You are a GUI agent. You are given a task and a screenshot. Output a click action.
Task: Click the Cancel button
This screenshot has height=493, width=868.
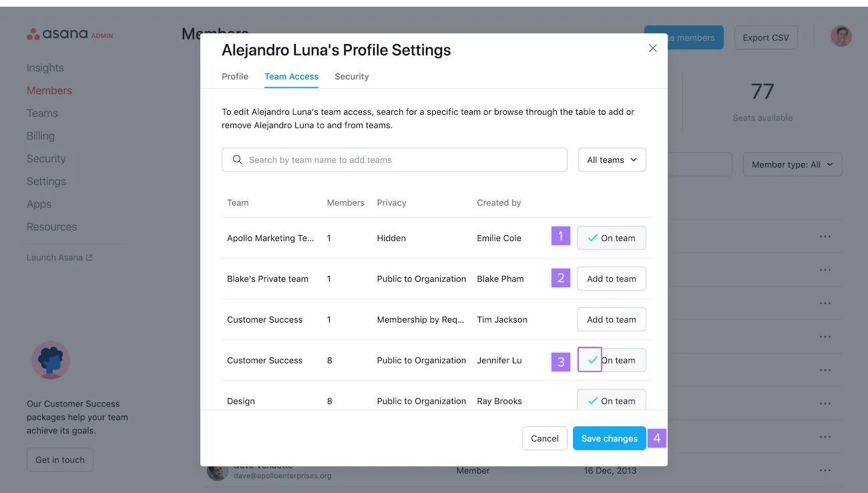[x=544, y=438]
